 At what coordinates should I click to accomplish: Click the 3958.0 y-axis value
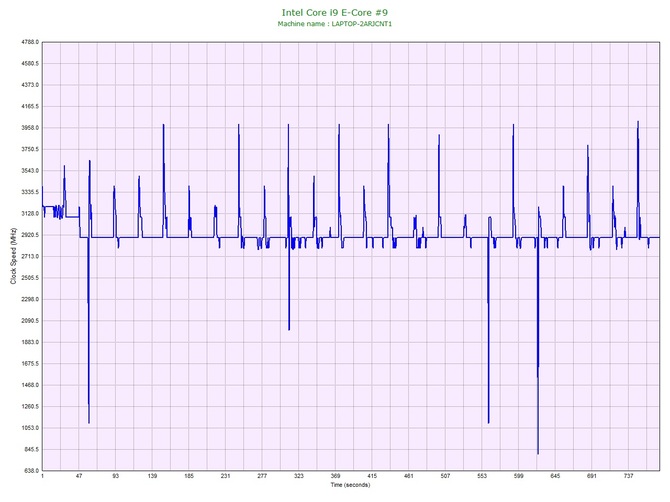(x=30, y=128)
